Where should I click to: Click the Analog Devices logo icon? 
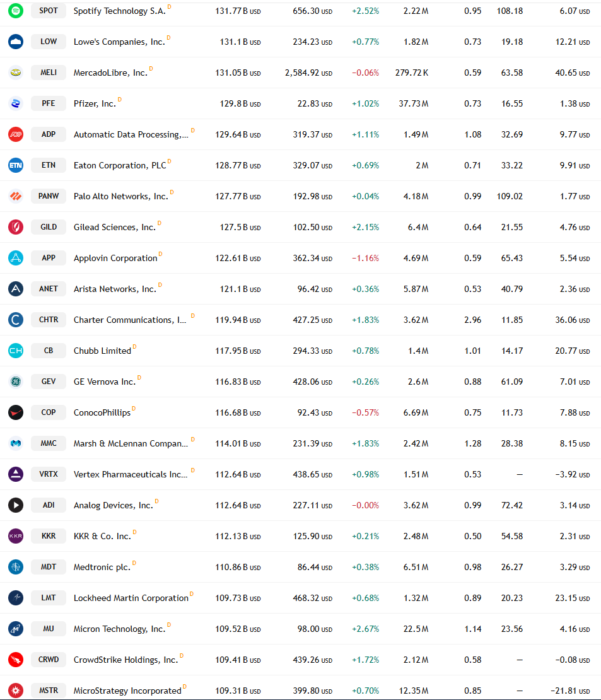click(x=16, y=505)
